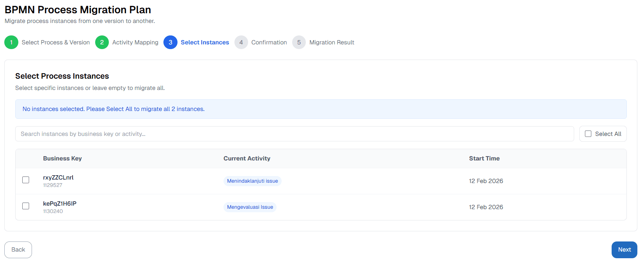The image size is (644, 266).
Task: Click the Next button
Action: pyautogui.click(x=624, y=250)
